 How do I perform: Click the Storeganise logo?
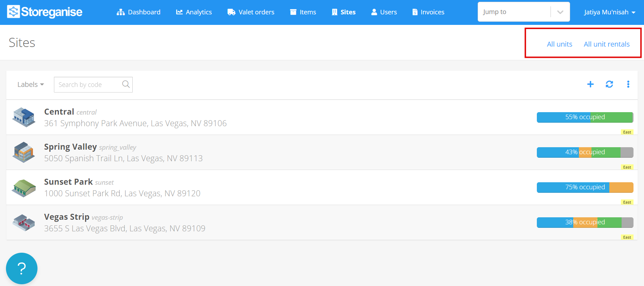pyautogui.click(x=45, y=12)
